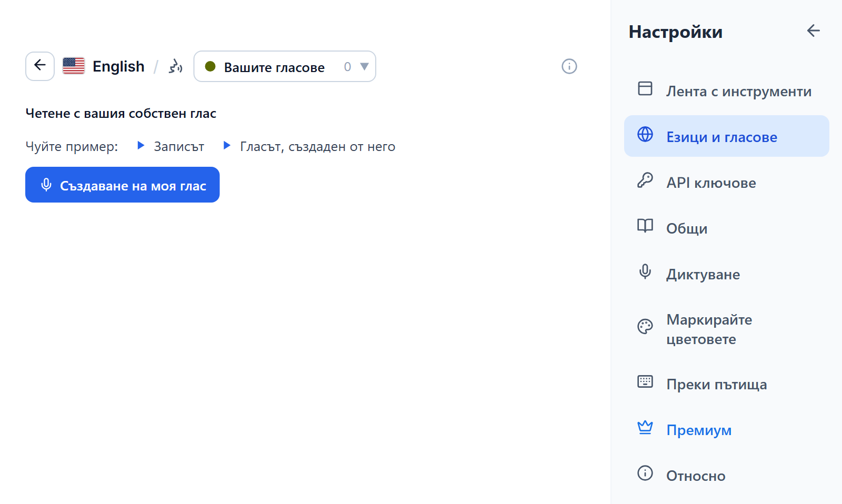
Task: Open the Премиум section
Action: [x=727, y=429]
